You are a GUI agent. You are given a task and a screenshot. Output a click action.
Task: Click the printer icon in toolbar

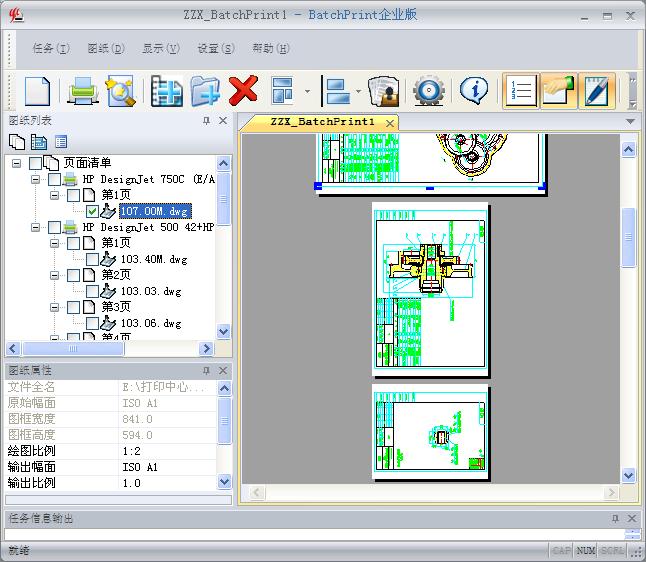click(x=83, y=91)
